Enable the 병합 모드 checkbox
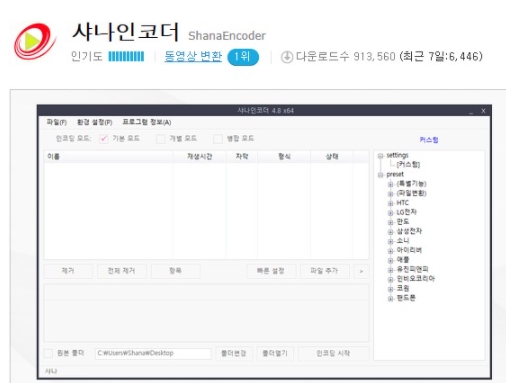This screenshot has height=383, width=506. 218,138
